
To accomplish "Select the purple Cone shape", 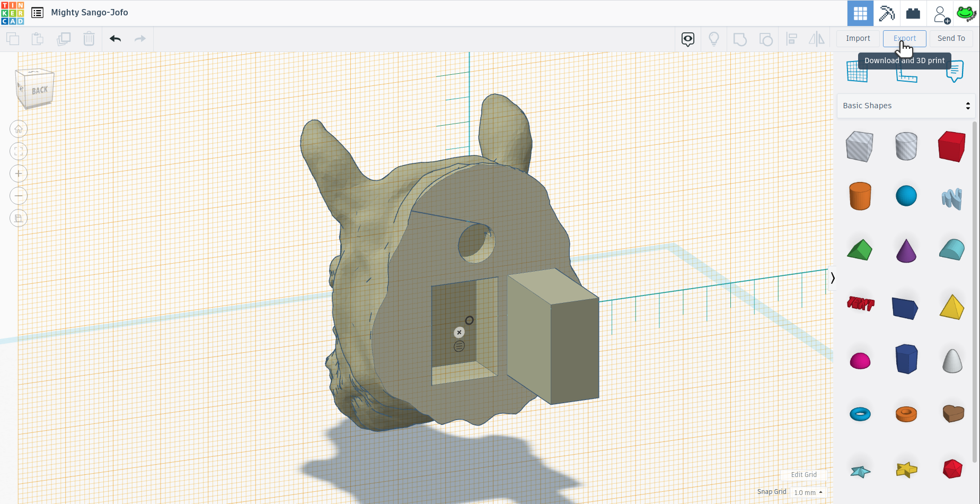I will pyautogui.click(x=906, y=250).
